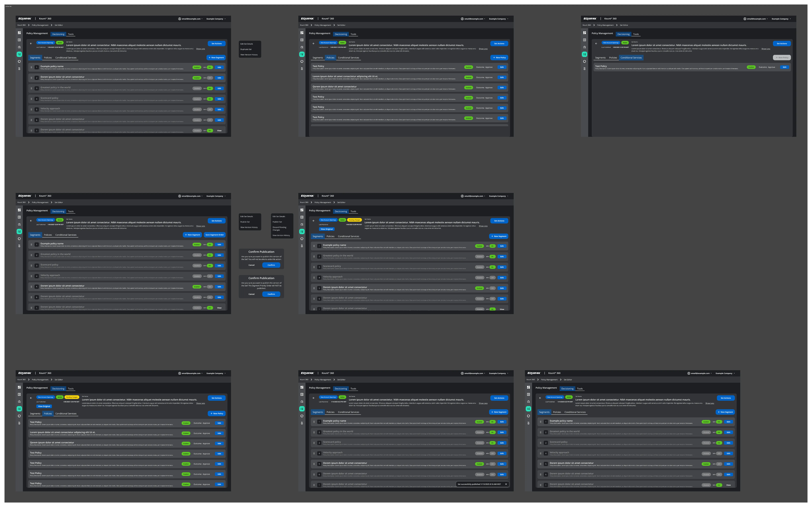List sidebar icon in the Save Segment Order frame
This screenshot has height=507, width=812.
click(x=19, y=217)
